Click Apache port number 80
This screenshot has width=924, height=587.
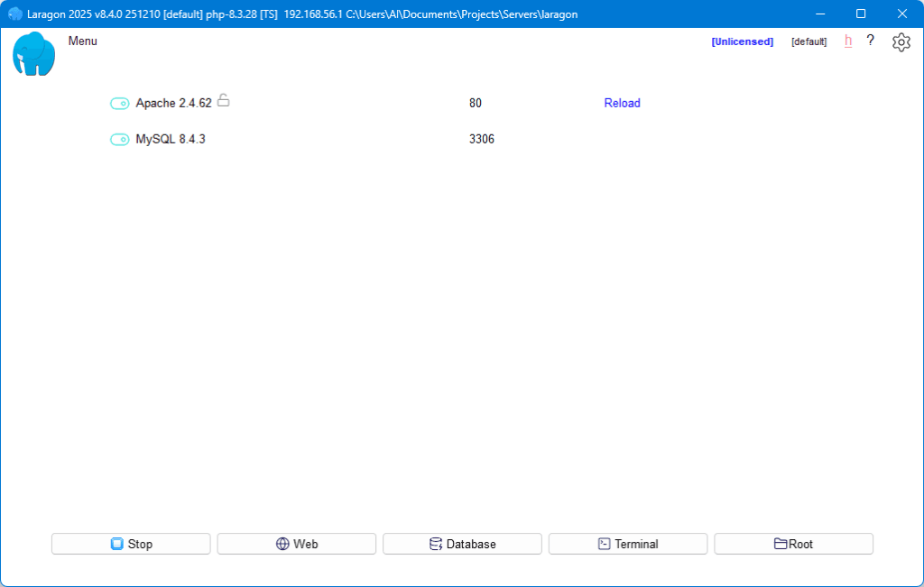[476, 104]
